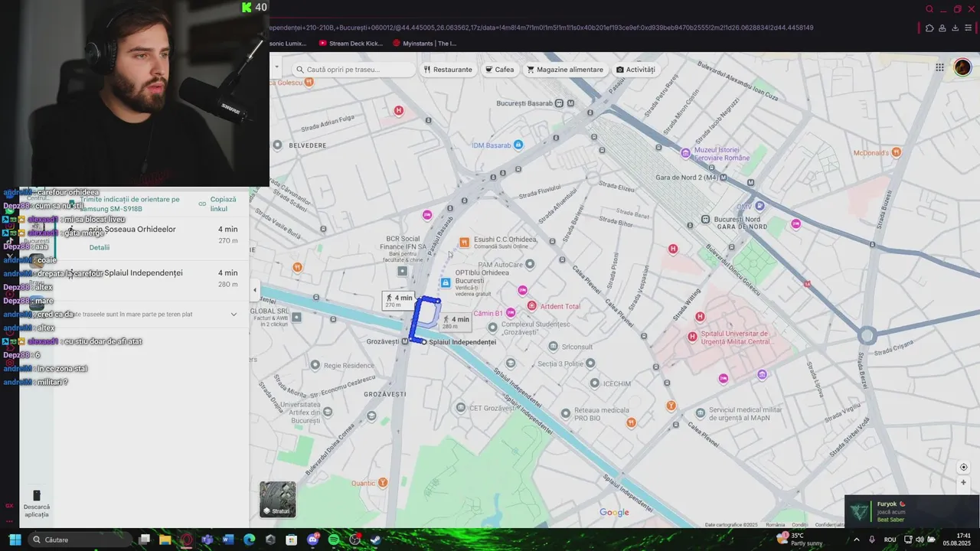Click the 4 min 280 m route label
The image size is (980, 551).
(x=456, y=322)
